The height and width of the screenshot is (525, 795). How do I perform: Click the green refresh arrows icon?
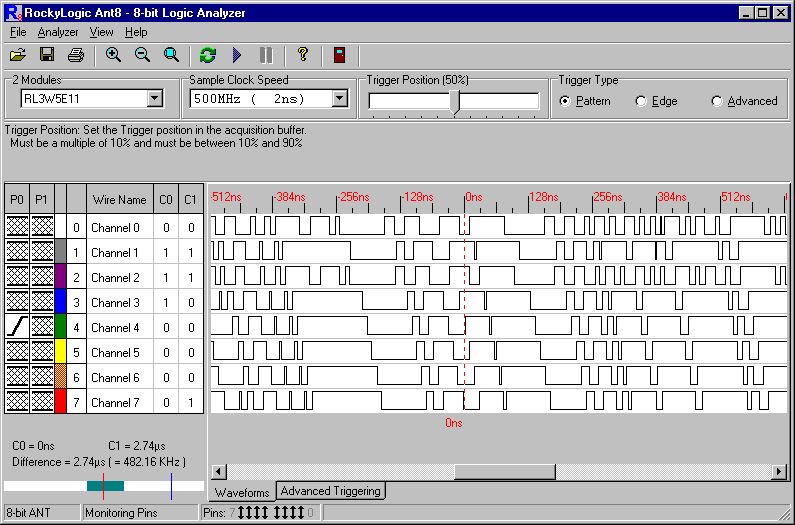point(208,55)
